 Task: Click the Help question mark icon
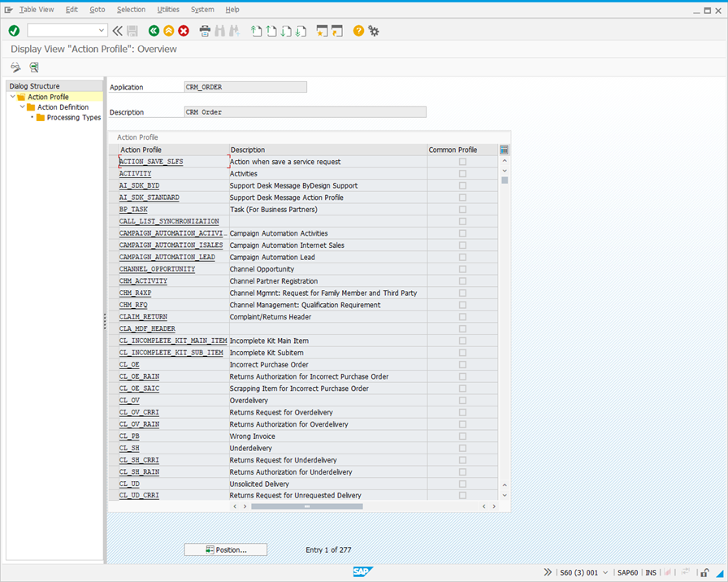pos(357,30)
